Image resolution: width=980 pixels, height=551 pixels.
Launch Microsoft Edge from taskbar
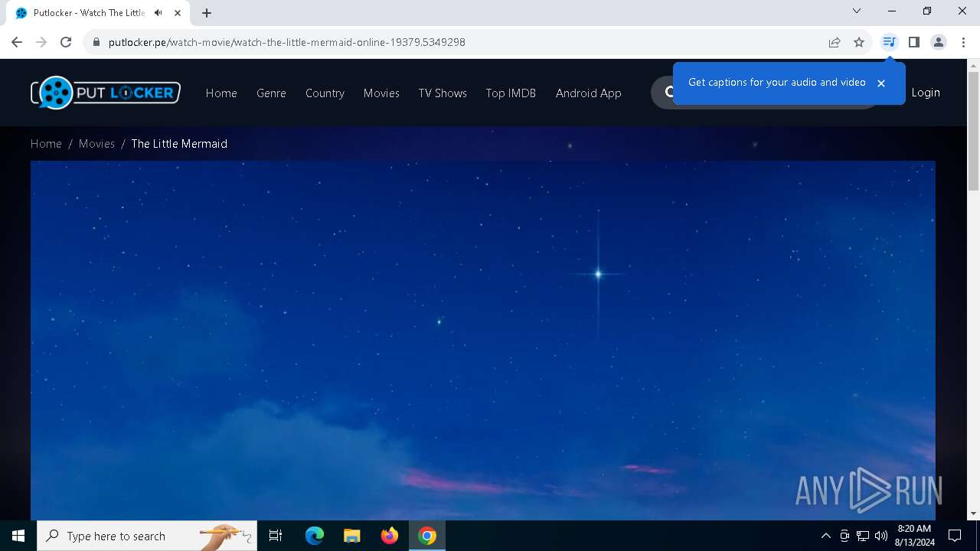tap(315, 536)
